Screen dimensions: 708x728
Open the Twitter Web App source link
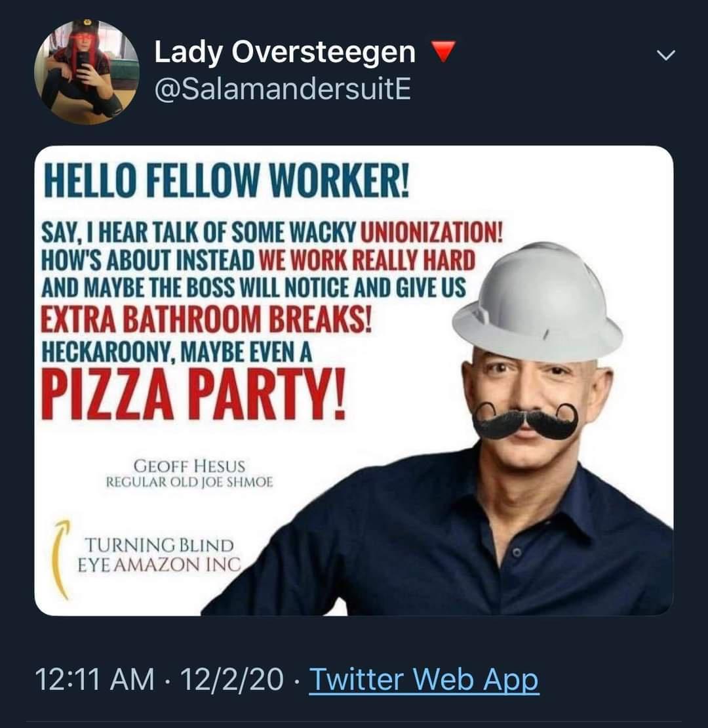click(x=423, y=680)
